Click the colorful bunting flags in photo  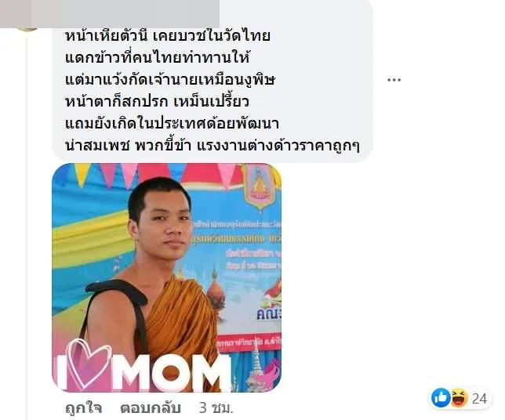[x=151, y=174]
